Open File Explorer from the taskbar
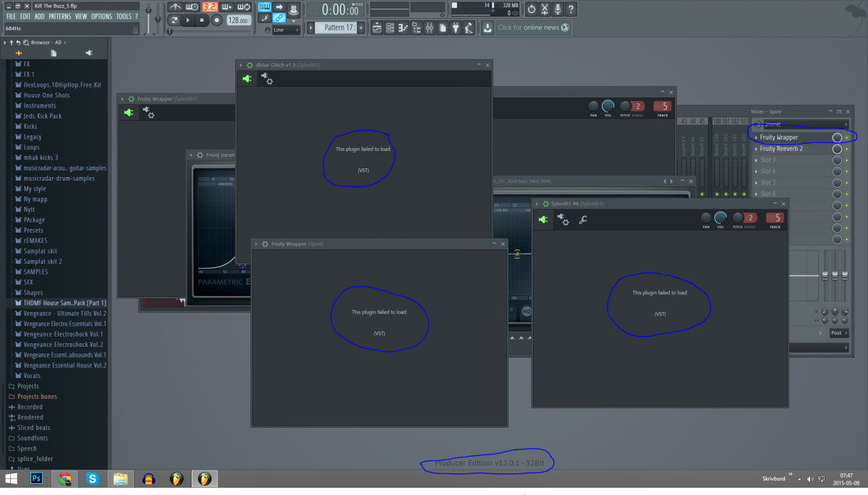The height and width of the screenshot is (495, 868). 120,478
